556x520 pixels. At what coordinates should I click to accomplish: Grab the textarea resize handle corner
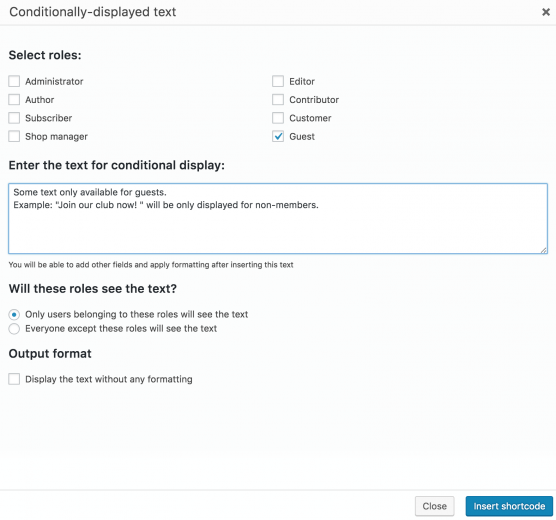pyautogui.click(x=543, y=250)
